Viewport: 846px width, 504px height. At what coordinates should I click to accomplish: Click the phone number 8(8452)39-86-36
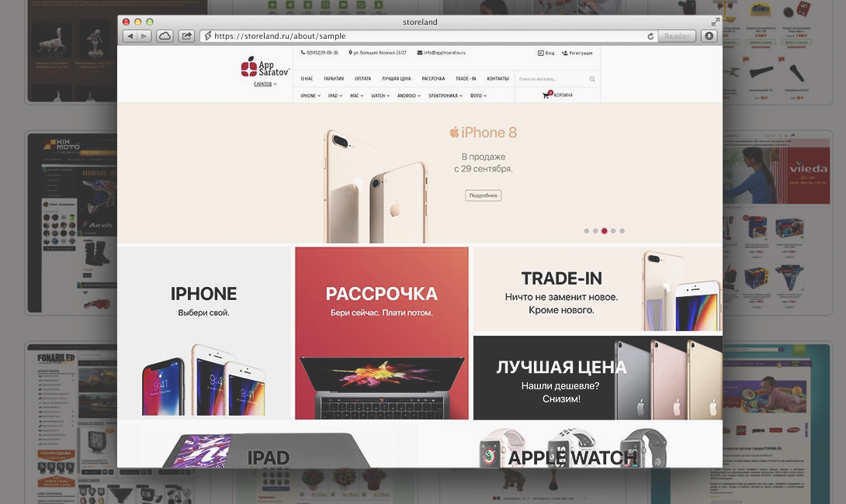[322, 53]
